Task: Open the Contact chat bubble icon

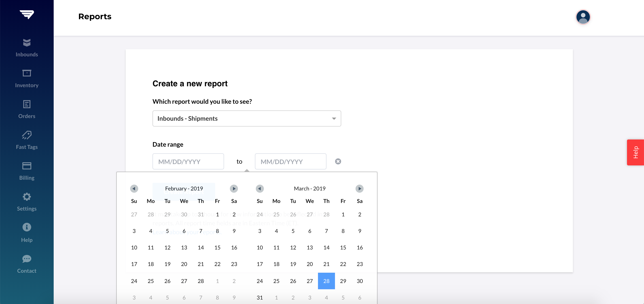Action: pyautogui.click(x=27, y=259)
